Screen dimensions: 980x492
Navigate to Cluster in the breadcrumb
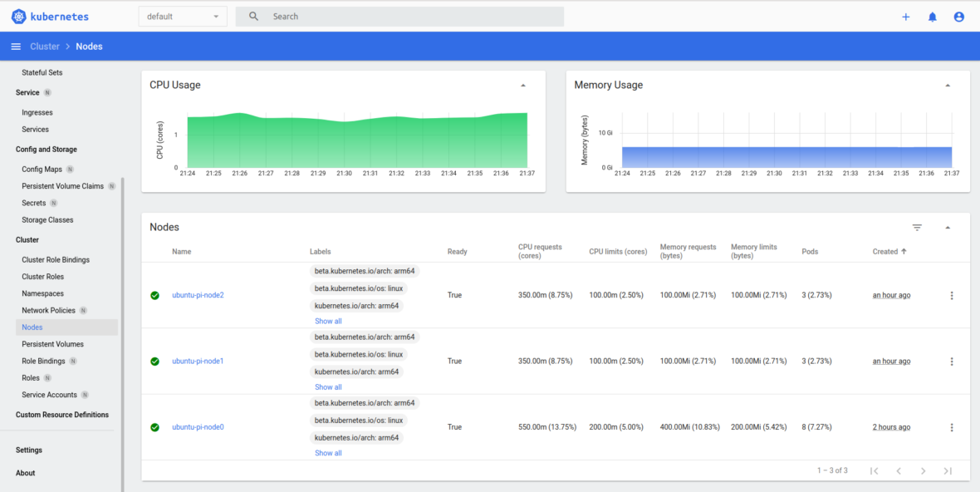(45, 46)
